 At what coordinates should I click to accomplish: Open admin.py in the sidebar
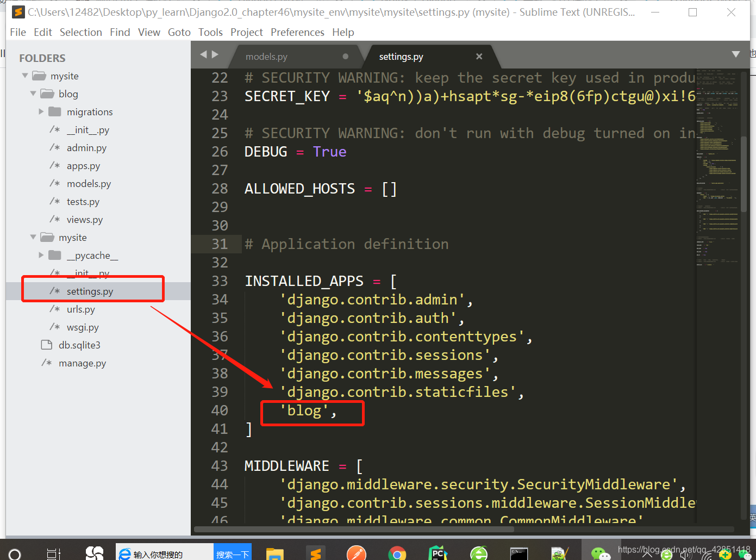[86, 148]
